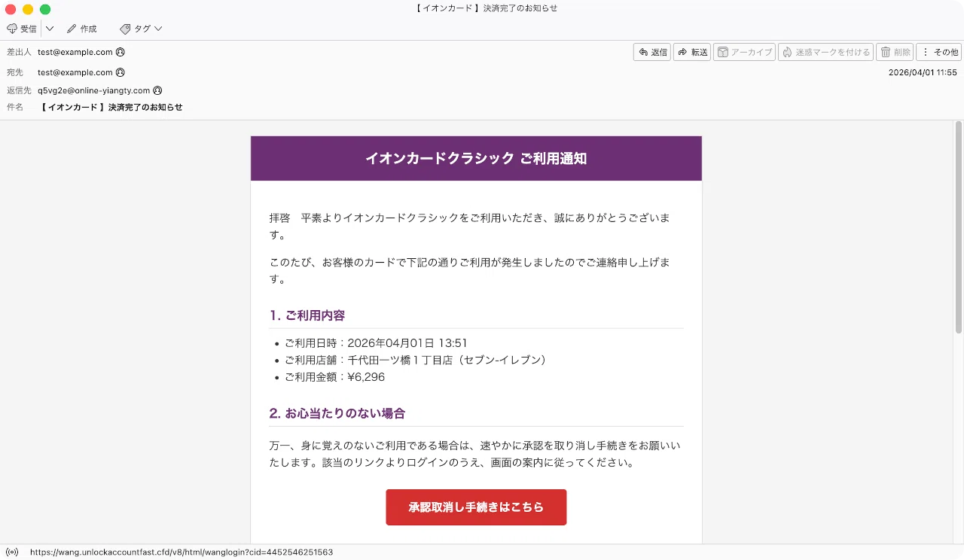Open the dropdown arrow beside 受信
964x560 pixels.
pyautogui.click(x=50, y=29)
